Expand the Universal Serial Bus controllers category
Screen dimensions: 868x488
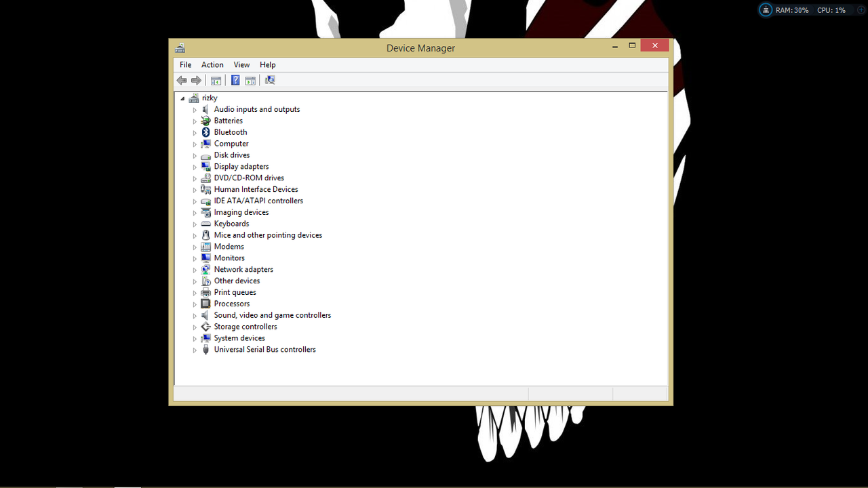pos(195,349)
